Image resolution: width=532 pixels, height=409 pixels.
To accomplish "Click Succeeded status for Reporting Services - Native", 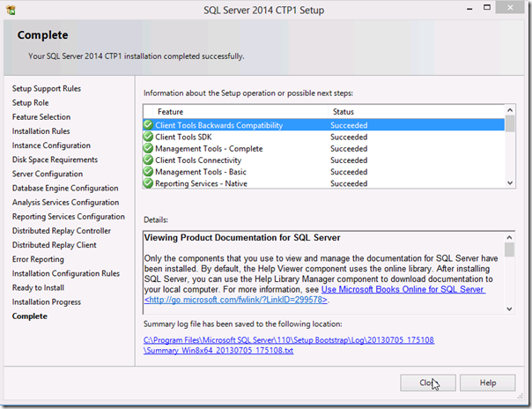I will click(349, 183).
